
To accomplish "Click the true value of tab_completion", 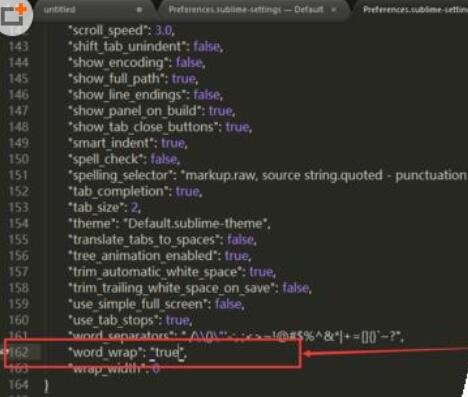I will click(x=187, y=191).
